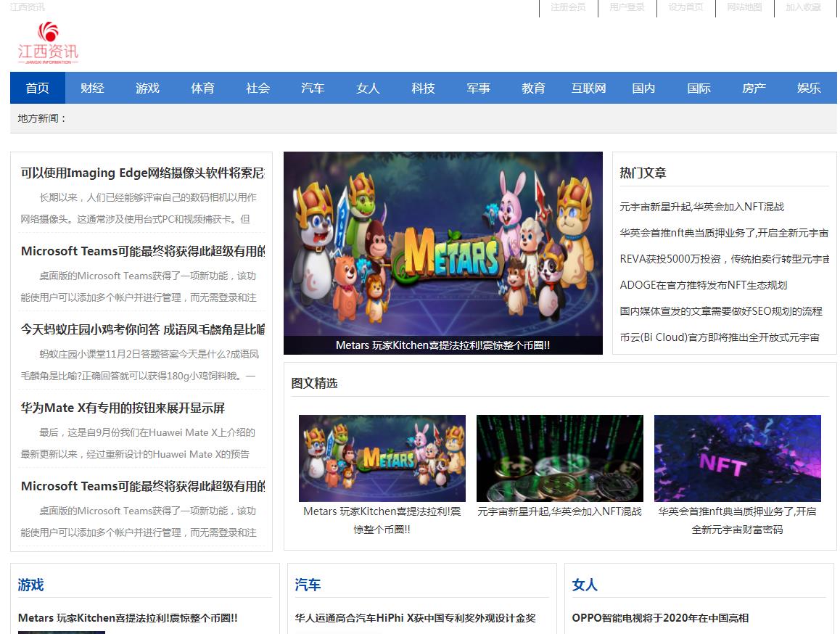Open OPPO智能电视 headline in 女人 section
Viewport: 840px width, 634px height.
(x=660, y=618)
